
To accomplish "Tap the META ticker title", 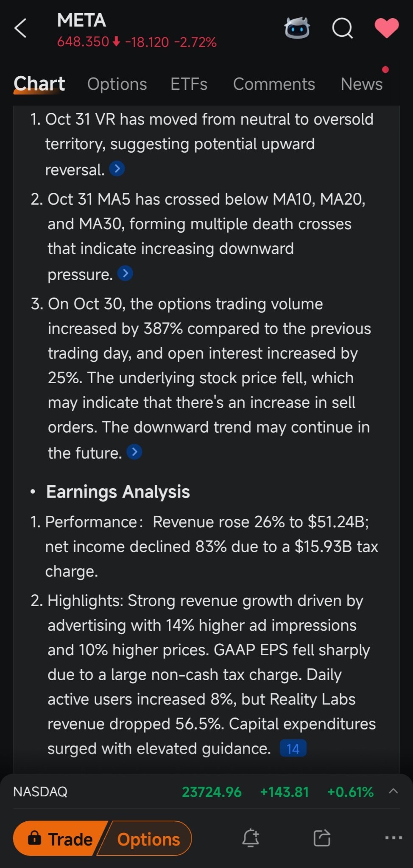I will pos(81,20).
